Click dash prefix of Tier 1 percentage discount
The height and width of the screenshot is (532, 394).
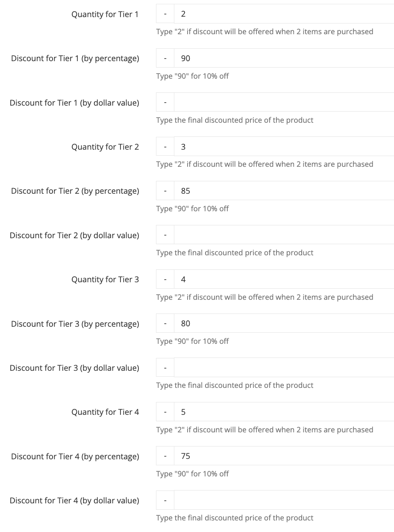point(165,58)
